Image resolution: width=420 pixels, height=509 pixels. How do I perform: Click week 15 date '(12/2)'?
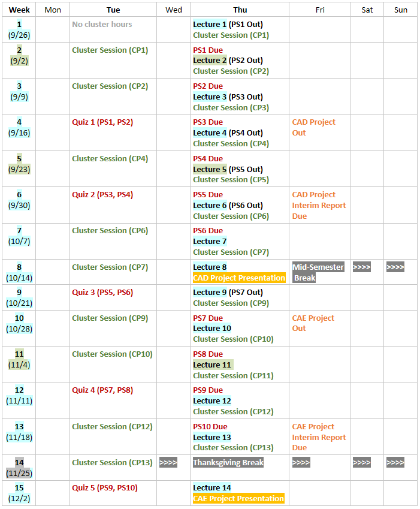[19, 498]
